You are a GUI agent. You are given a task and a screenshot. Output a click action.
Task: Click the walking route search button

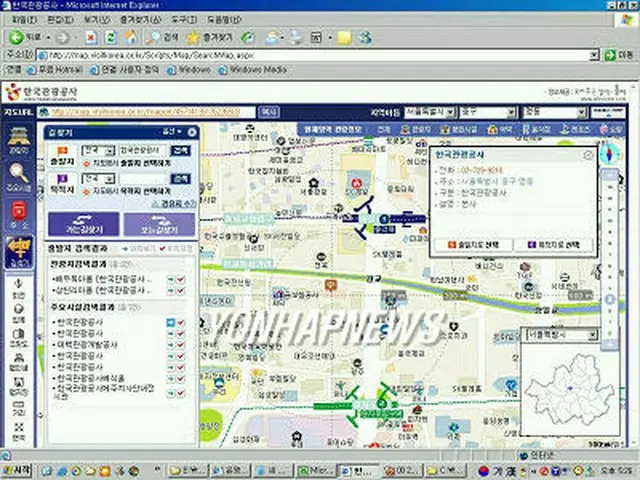(159, 224)
